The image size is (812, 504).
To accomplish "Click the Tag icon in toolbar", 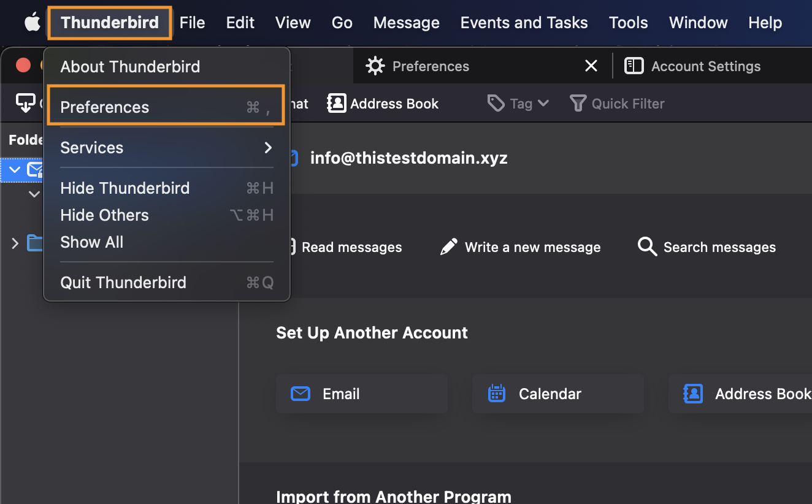I will [496, 104].
